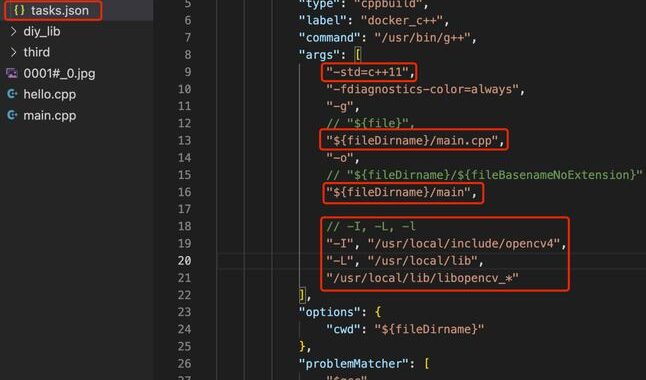Click line number 9 in the gutter
Screen dimensions: 646x380
[x=187, y=72]
